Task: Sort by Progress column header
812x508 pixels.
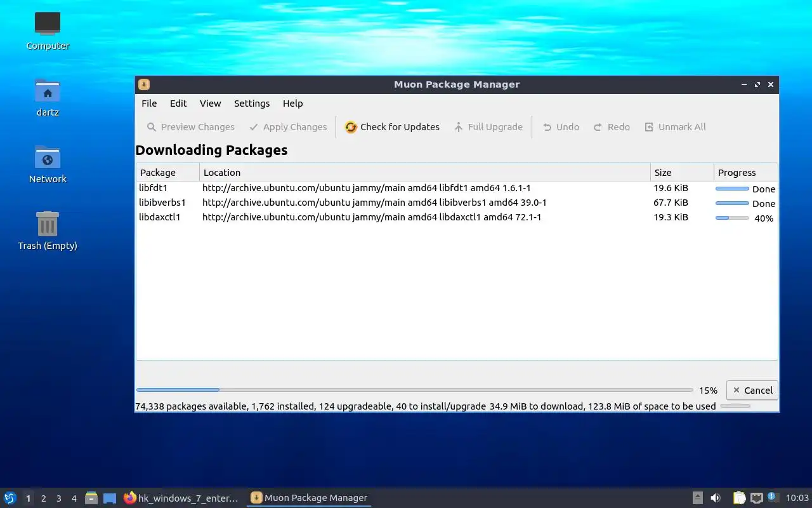Action: [x=745, y=173]
